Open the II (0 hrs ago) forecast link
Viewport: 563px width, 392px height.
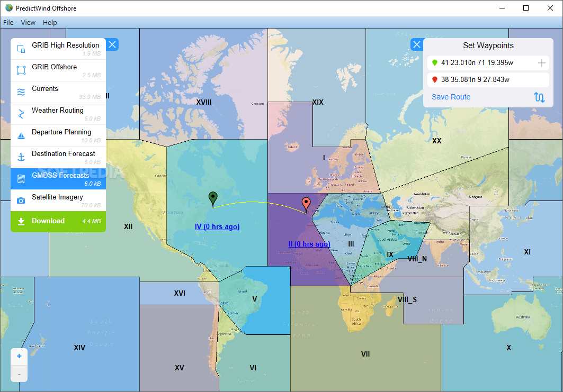(309, 244)
